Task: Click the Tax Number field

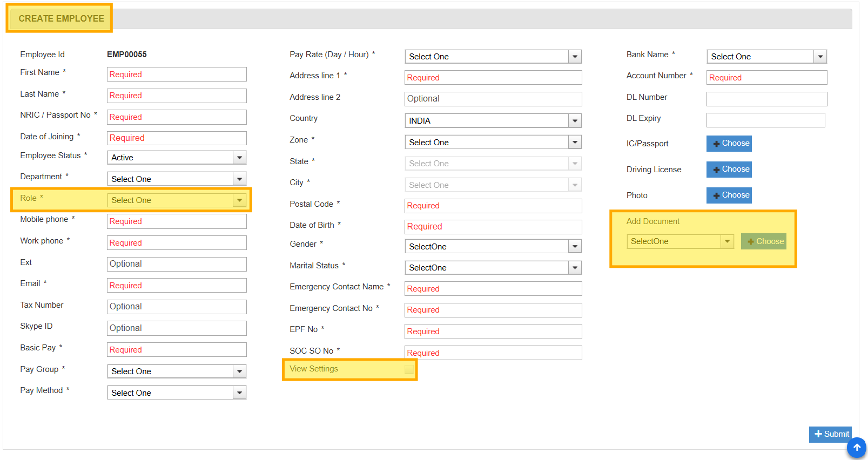Action: [x=177, y=307]
